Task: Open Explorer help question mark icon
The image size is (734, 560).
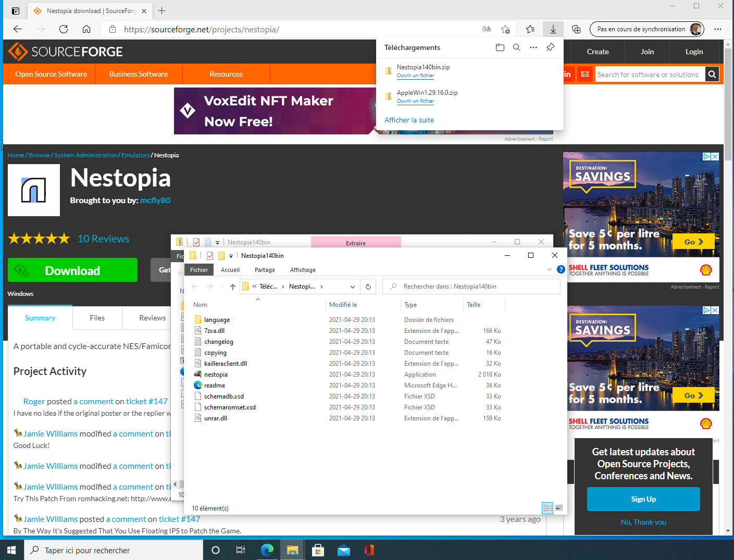Action: (561, 269)
